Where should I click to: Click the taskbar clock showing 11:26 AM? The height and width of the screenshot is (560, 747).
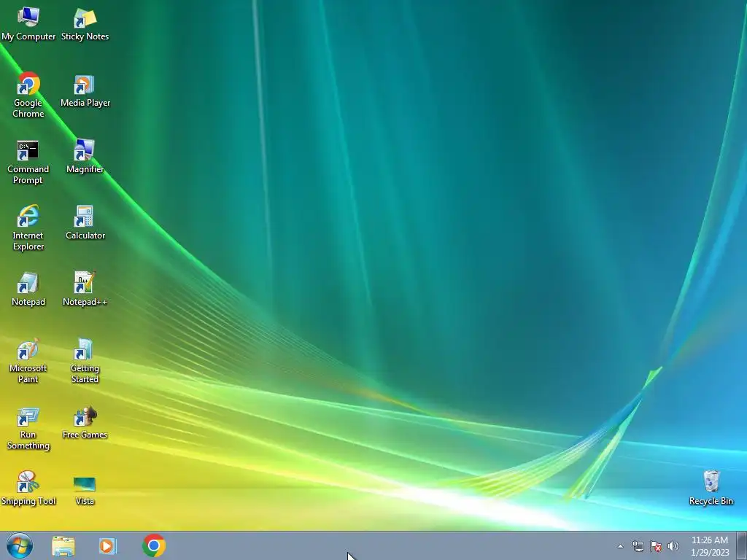(x=710, y=546)
